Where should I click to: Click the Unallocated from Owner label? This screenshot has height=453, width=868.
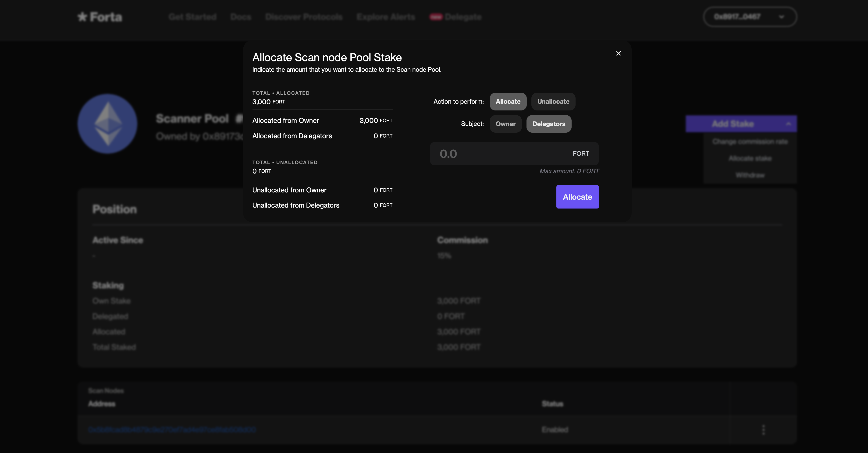[x=289, y=190]
